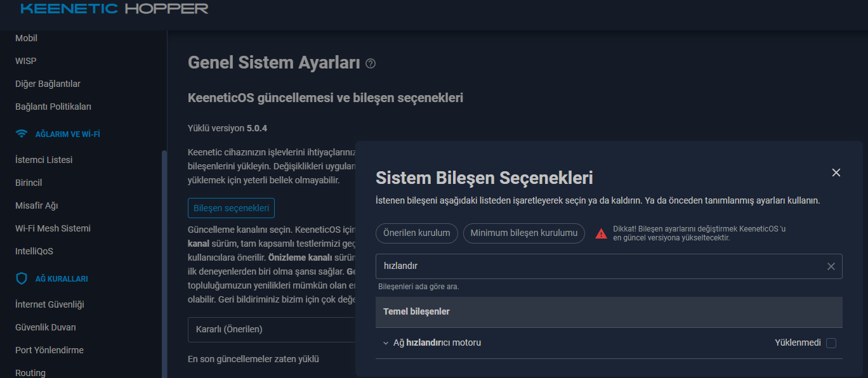Click the Keenetic Hopper logo
This screenshot has width=868, height=378.
click(x=114, y=9)
